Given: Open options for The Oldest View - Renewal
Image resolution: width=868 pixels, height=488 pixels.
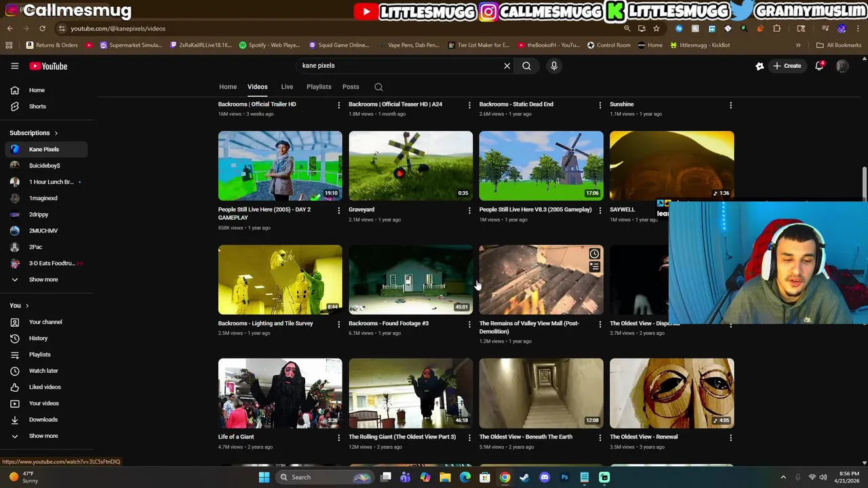Looking at the screenshot, I should [x=730, y=439].
